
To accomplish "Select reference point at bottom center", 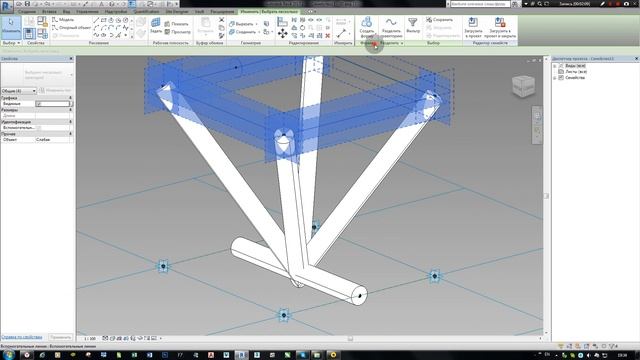I will pos(284,315).
